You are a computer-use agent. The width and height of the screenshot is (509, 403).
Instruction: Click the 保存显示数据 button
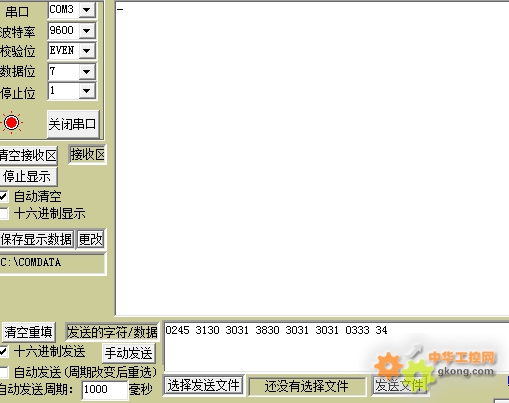click(36, 239)
